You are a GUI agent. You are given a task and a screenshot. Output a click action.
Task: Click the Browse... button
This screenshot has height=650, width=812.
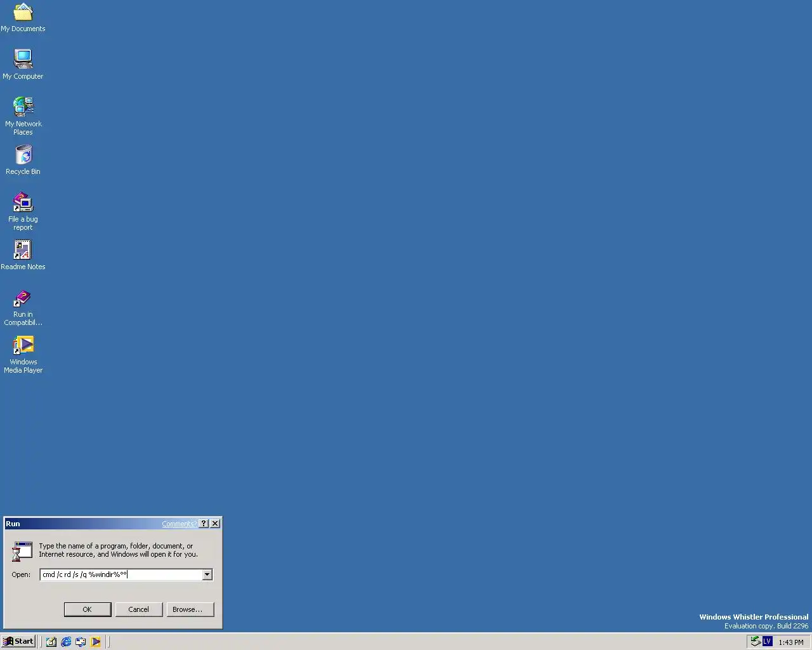click(x=190, y=609)
